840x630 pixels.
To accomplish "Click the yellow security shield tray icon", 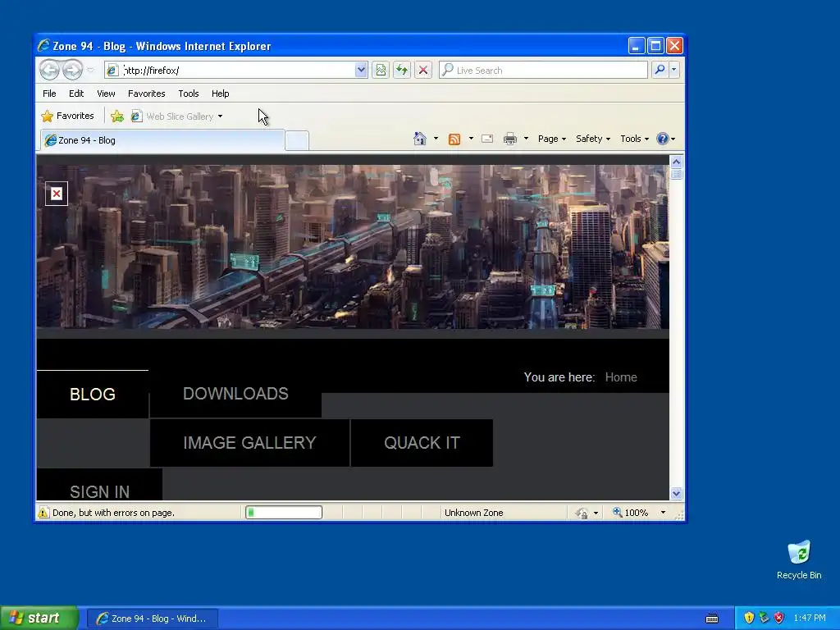I will (749, 618).
